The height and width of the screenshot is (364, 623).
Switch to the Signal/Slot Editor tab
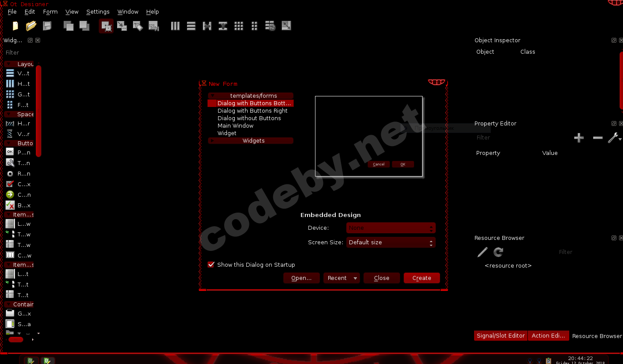click(501, 336)
